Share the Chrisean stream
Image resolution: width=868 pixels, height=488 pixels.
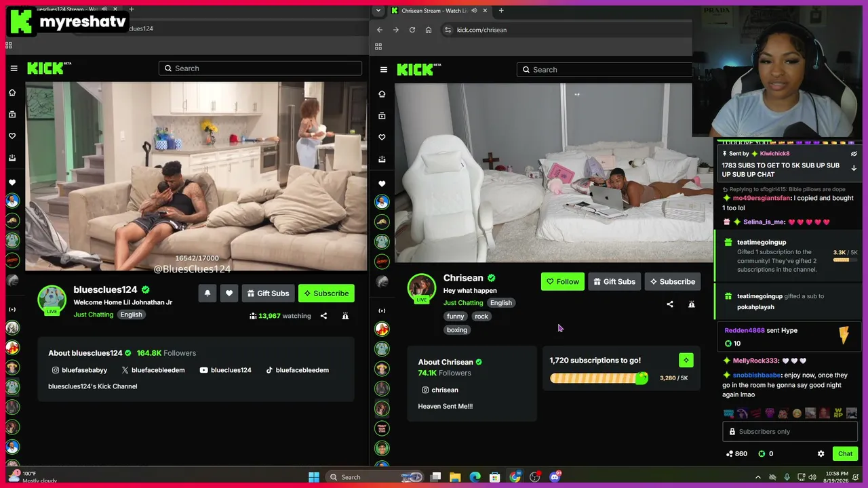pyautogui.click(x=670, y=304)
